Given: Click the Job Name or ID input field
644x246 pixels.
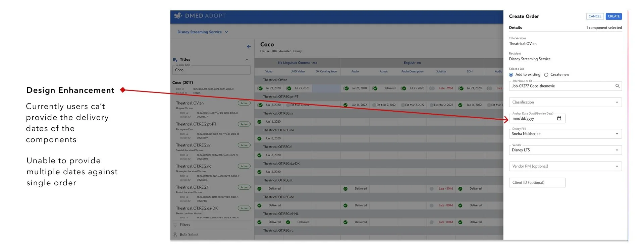Looking at the screenshot, I should point(565,86).
